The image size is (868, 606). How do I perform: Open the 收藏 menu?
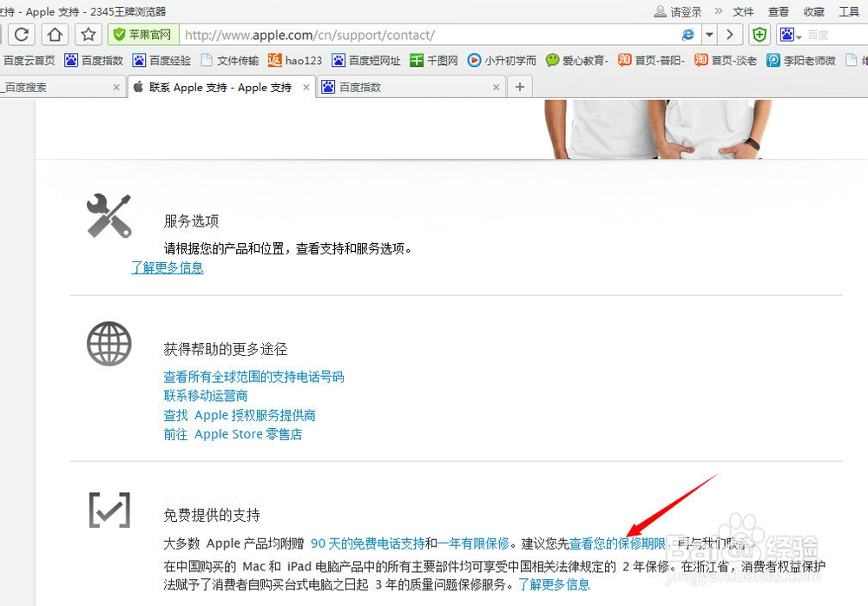click(x=814, y=11)
